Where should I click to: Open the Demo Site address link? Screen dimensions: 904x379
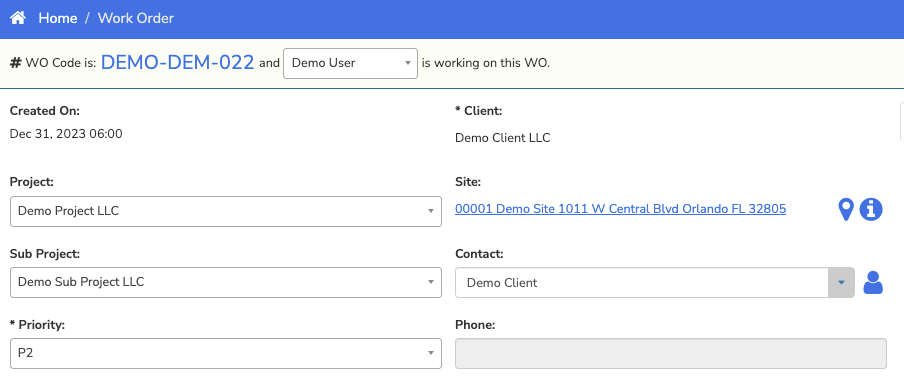pos(620,209)
